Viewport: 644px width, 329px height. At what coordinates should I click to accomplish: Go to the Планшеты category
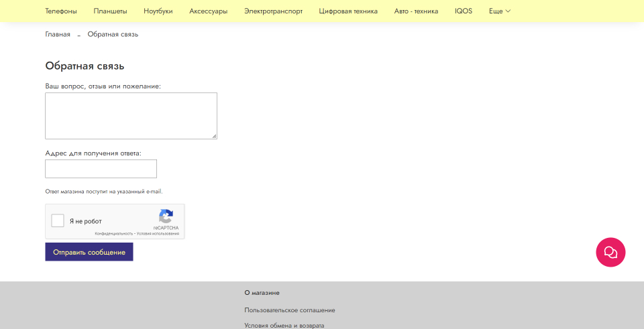coord(110,11)
